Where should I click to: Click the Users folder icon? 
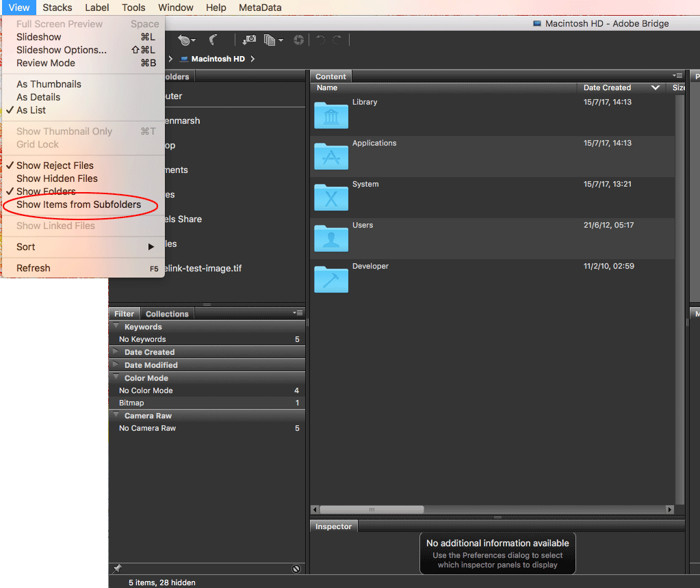click(330, 239)
